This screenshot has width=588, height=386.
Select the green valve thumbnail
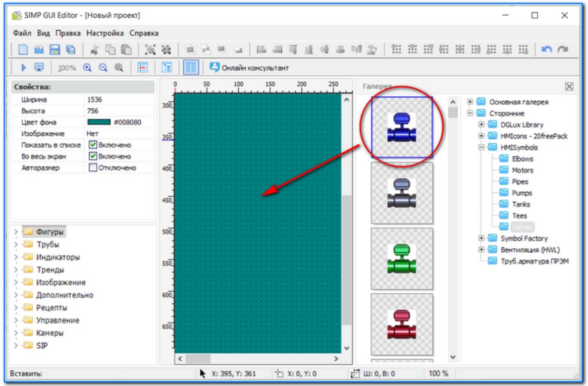[x=402, y=259]
